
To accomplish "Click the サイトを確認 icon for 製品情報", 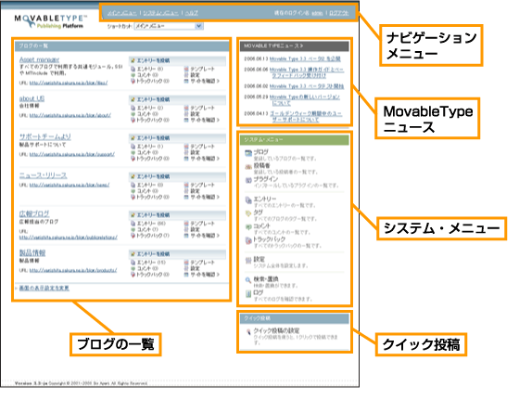I will 186,275.
